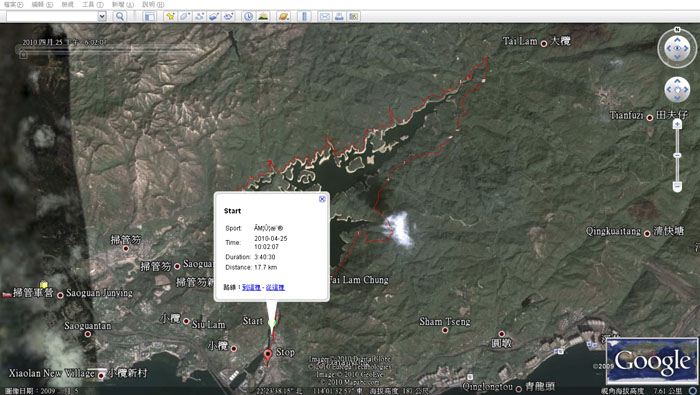Open the Help (說明) menu
700x395 pixels.
(x=153, y=4)
